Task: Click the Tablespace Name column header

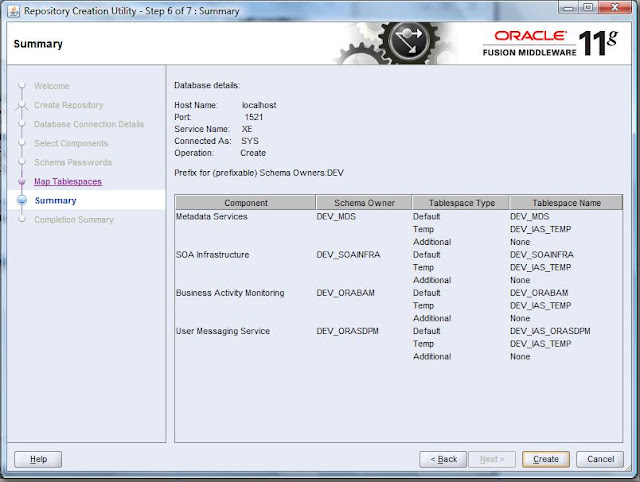Action: click(566, 203)
